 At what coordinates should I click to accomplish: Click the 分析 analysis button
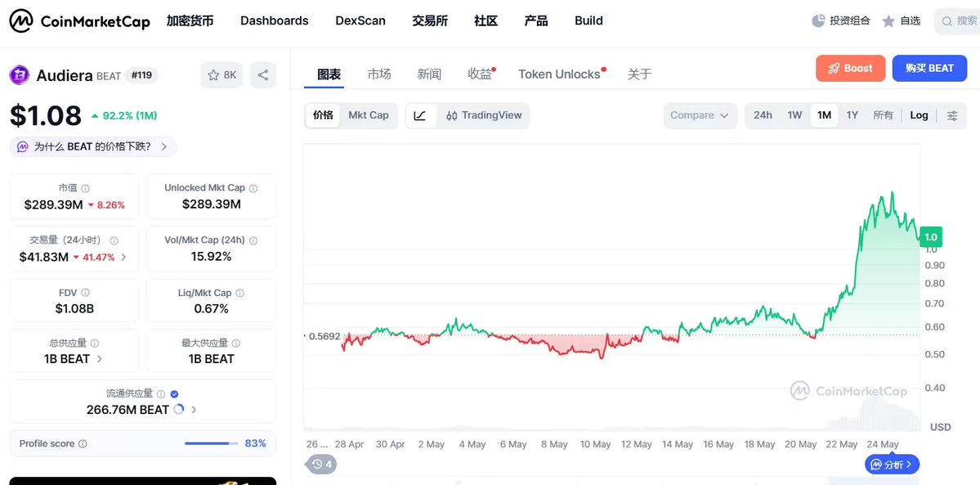click(893, 465)
